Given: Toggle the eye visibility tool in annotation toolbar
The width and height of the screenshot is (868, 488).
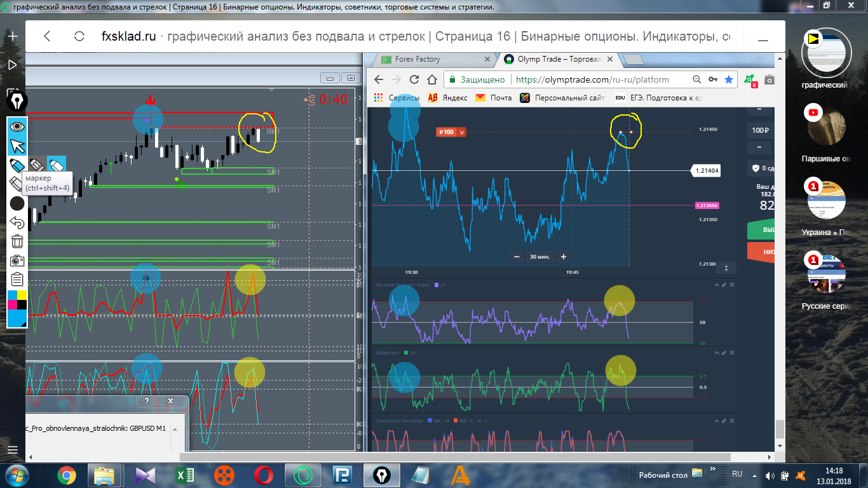Looking at the screenshot, I should coord(17,126).
